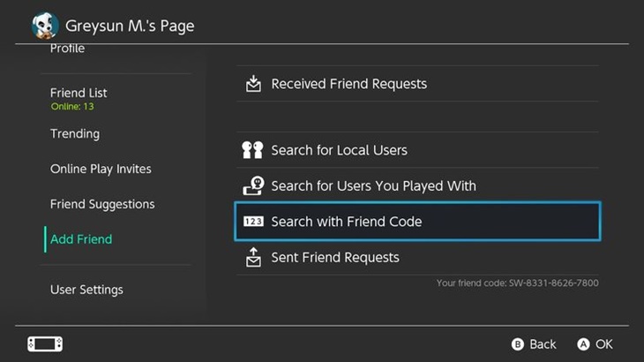This screenshot has width=644, height=362.
Task: Click the K.K. Slider profile avatar
Action: point(45,26)
